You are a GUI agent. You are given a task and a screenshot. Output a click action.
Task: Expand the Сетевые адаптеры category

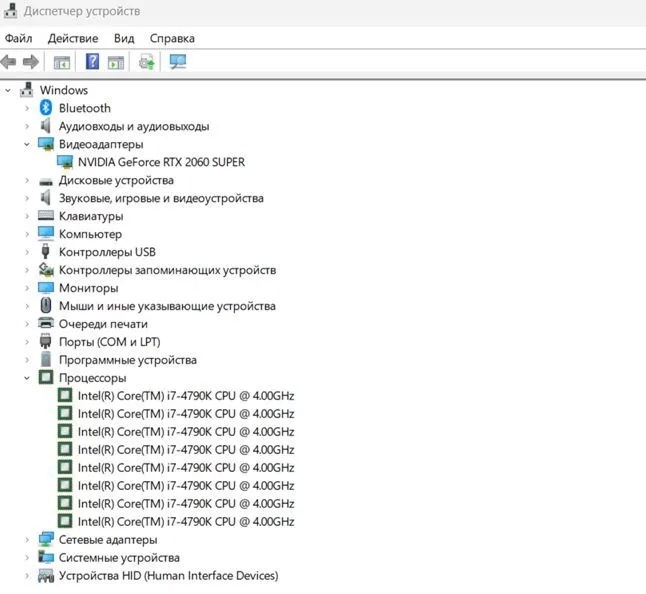tap(27, 540)
